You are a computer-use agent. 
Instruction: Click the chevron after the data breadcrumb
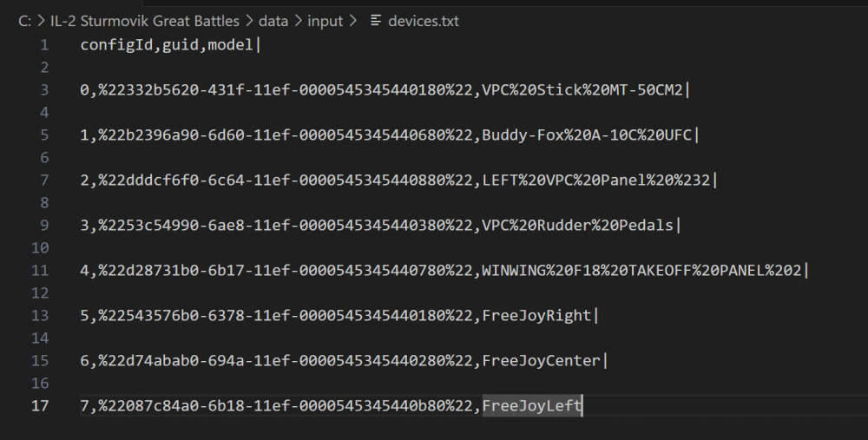point(298,20)
